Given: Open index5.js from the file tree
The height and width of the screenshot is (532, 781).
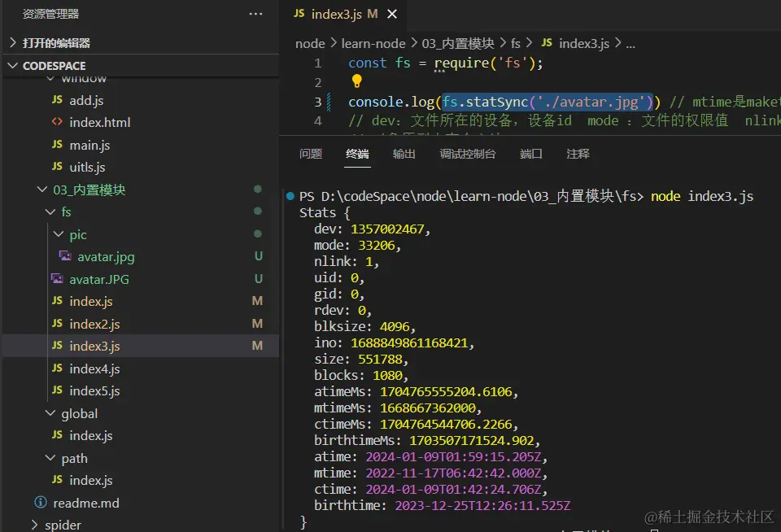Looking at the screenshot, I should [x=94, y=390].
